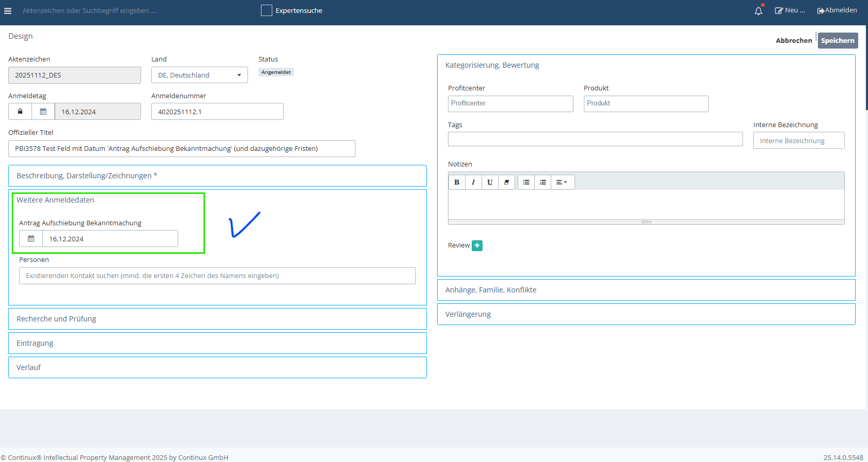
Task: Click the Neu create button
Action: point(790,10)
